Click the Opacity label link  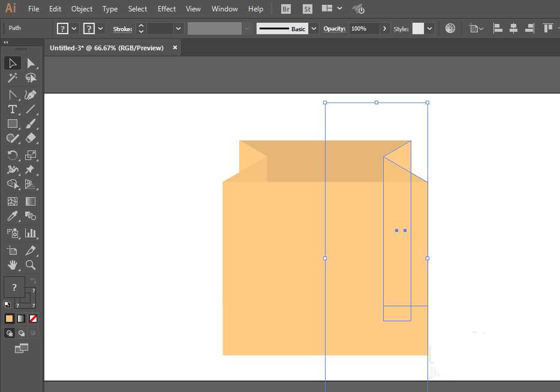click(x=334, y=29)
